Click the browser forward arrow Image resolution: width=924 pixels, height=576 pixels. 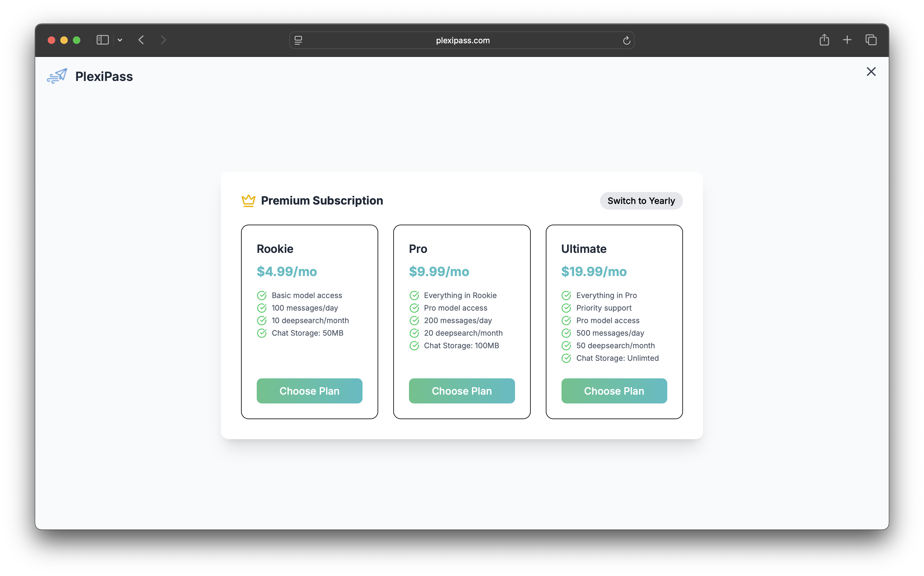pos(164,40)
